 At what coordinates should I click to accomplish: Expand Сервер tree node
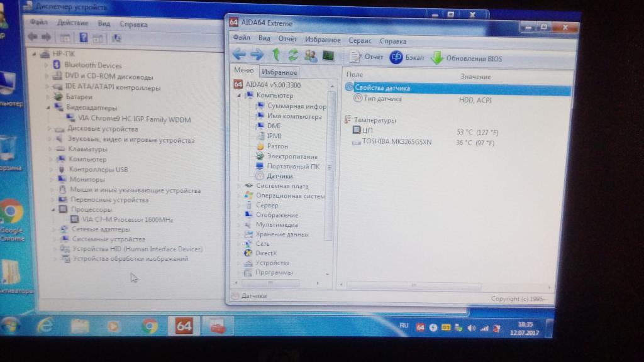point(239,206)
